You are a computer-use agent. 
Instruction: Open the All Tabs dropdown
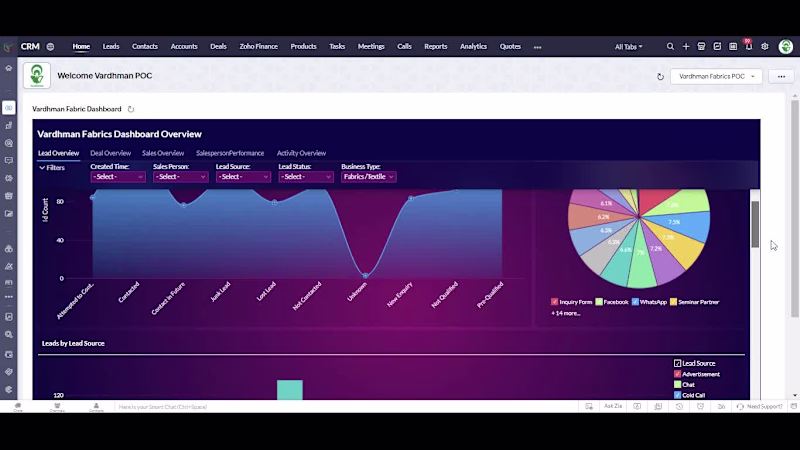point(629,47)
